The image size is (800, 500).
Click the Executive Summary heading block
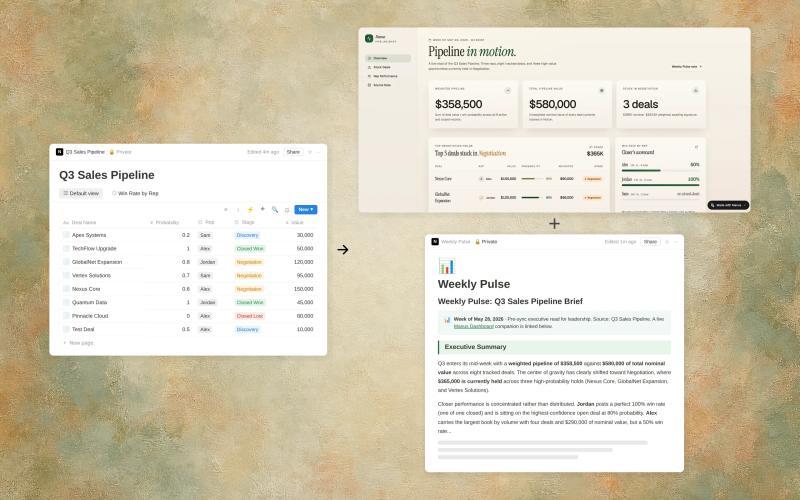pyautogui.click(x=554, y=347)
